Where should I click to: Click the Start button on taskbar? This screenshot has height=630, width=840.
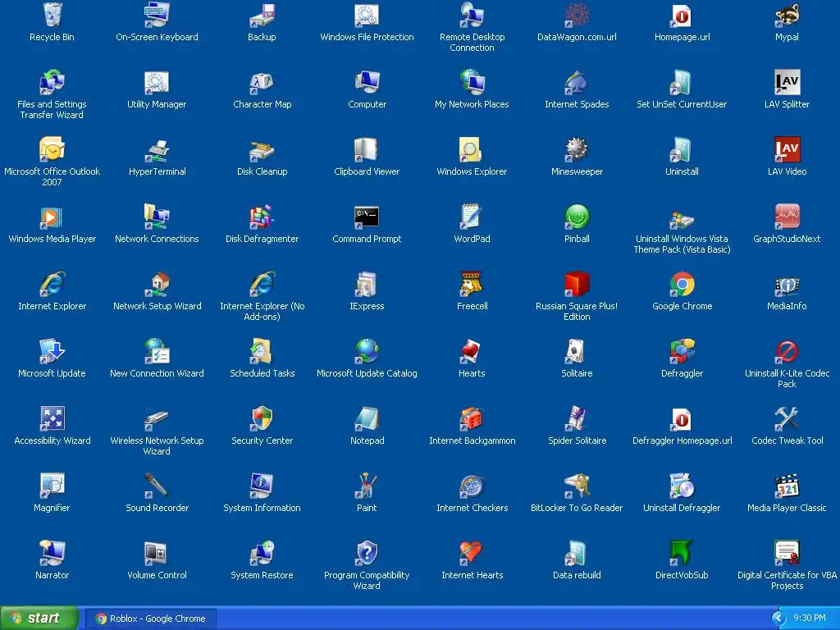pyautogui.click(x=39, y=619)
